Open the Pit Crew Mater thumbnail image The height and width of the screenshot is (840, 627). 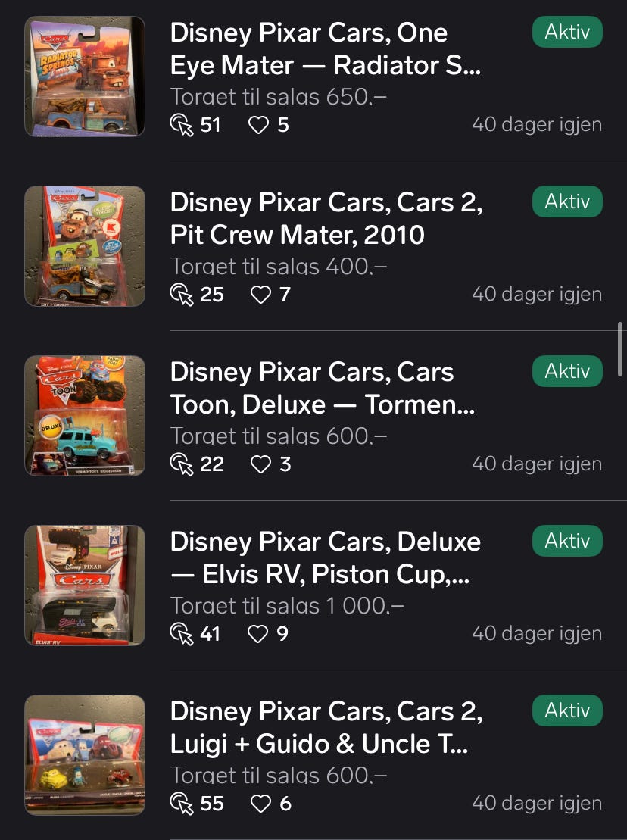click(85, 246)
